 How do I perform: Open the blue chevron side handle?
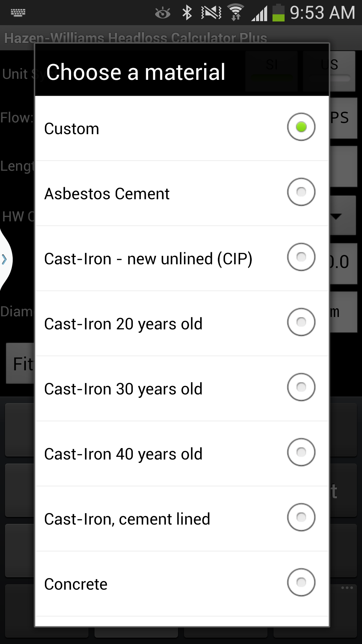(x=5, y=259)
